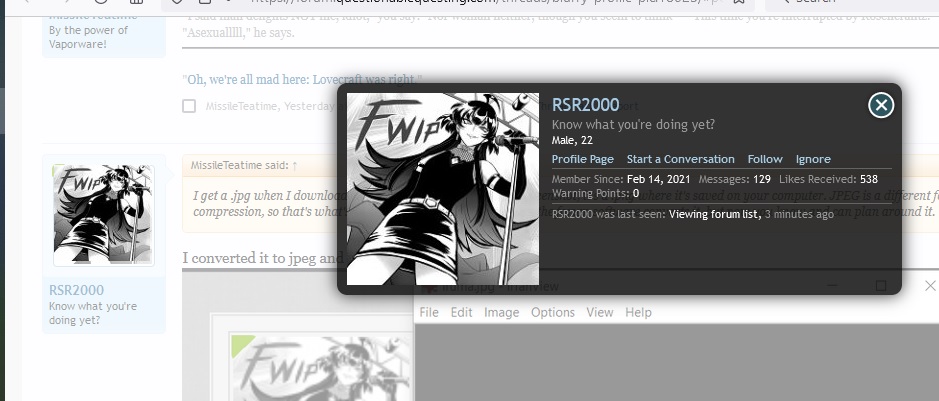Follow the user RSR2000
The height and width of the screenshot is (401, 939).
pyautogui.click(x=765, y=159)
